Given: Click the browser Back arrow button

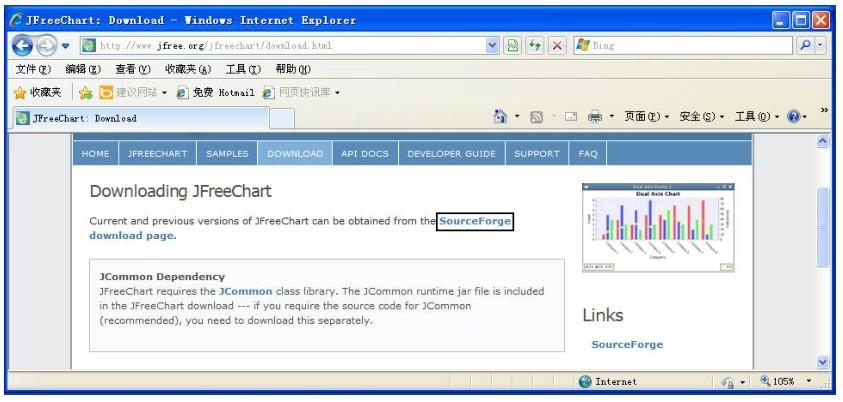Looking at the screenshot, I should tap(23, 45).
